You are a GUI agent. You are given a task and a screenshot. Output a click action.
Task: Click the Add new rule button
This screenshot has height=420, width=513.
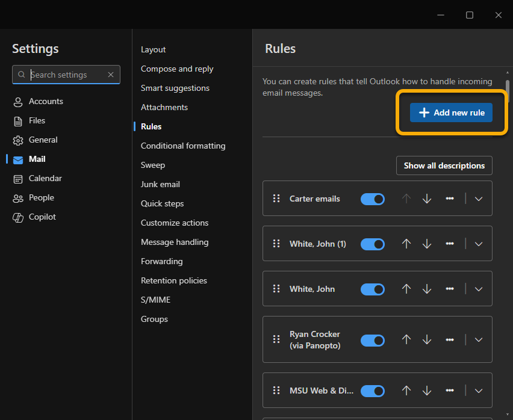[x=451, y=113]
